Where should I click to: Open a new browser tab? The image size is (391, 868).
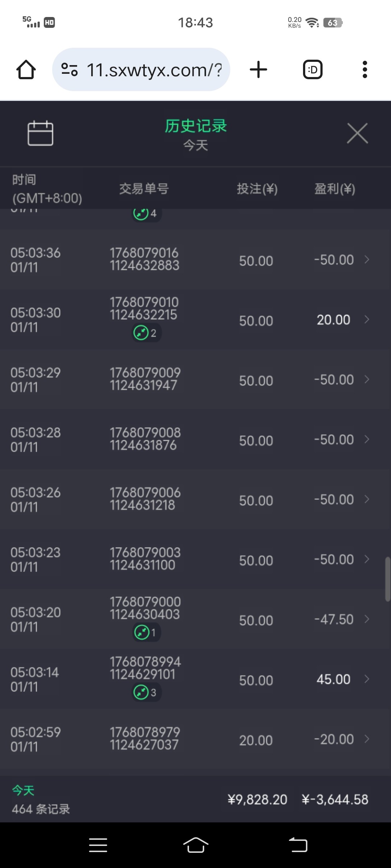258,69
